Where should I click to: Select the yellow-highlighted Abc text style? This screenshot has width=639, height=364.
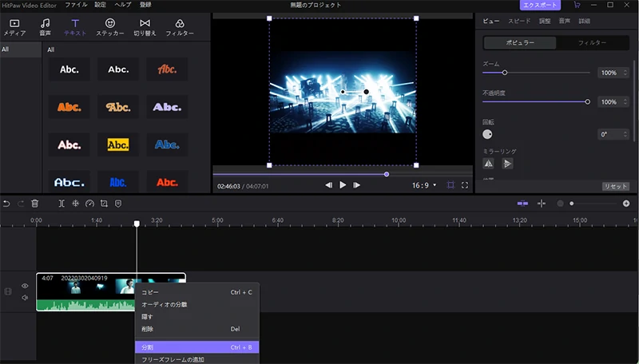coord(118,144)
